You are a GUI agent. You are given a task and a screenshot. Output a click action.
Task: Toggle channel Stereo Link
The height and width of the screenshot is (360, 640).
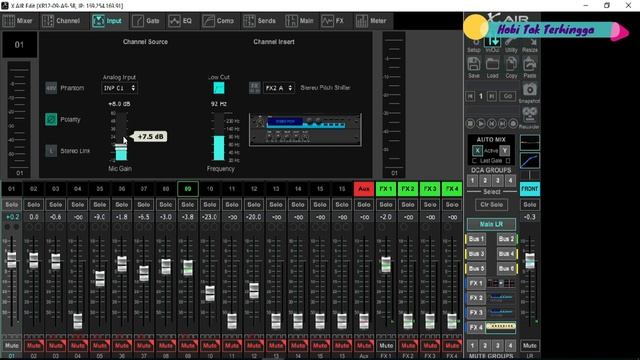(51, 151)
